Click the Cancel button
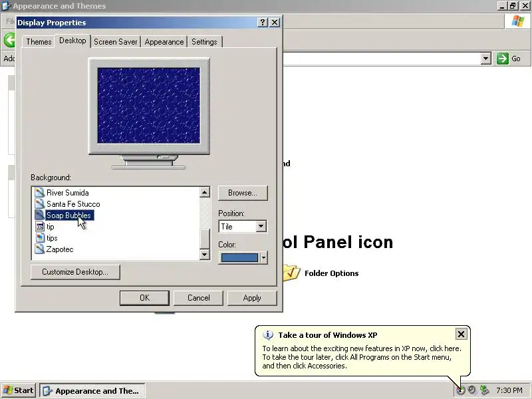532x399 pixels. 198,298
